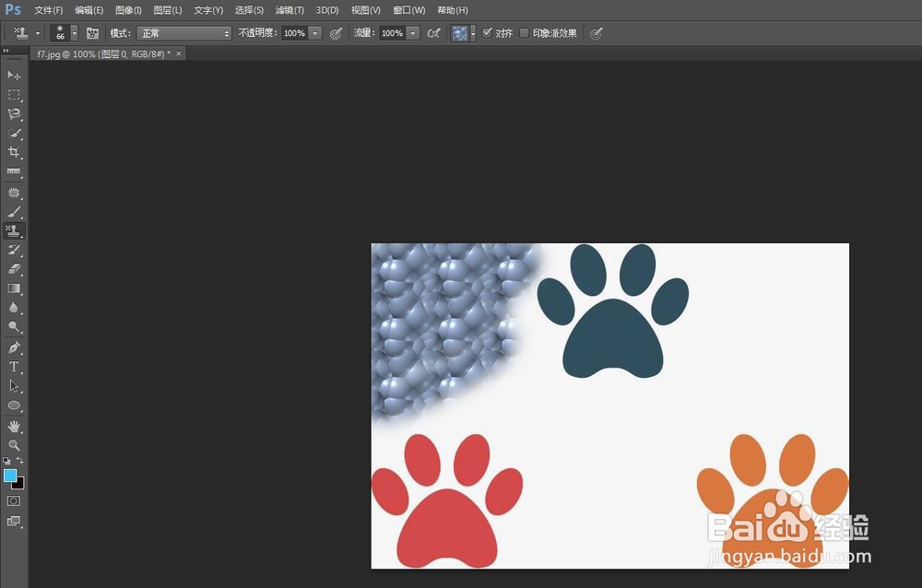Click the pattern thumbnail swatch in options bar
The image size is (922, 588).
tap(459, 33)
